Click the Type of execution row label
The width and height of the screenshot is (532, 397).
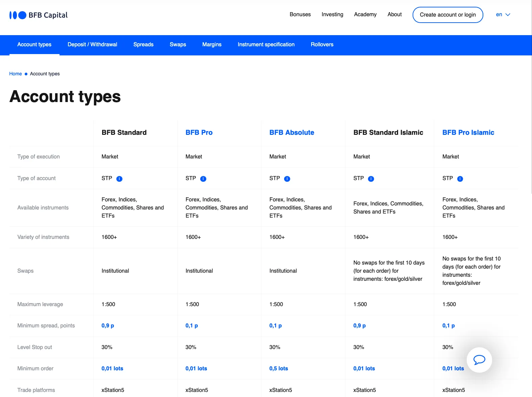point(39,157)
